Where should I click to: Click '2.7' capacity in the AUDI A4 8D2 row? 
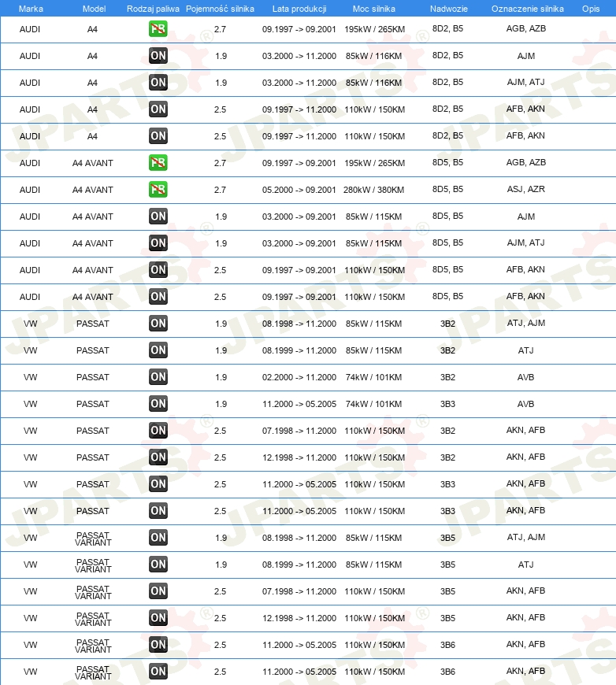coord(220,30)
